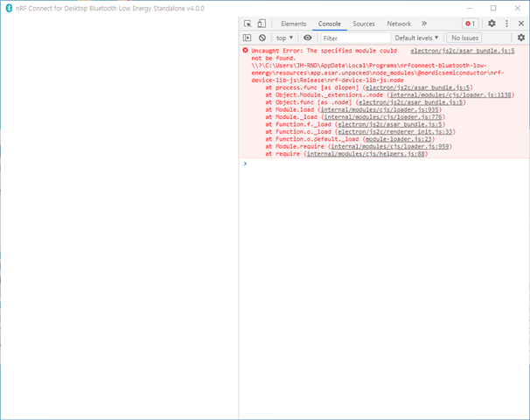Click the No Issues button

point(464,38)
